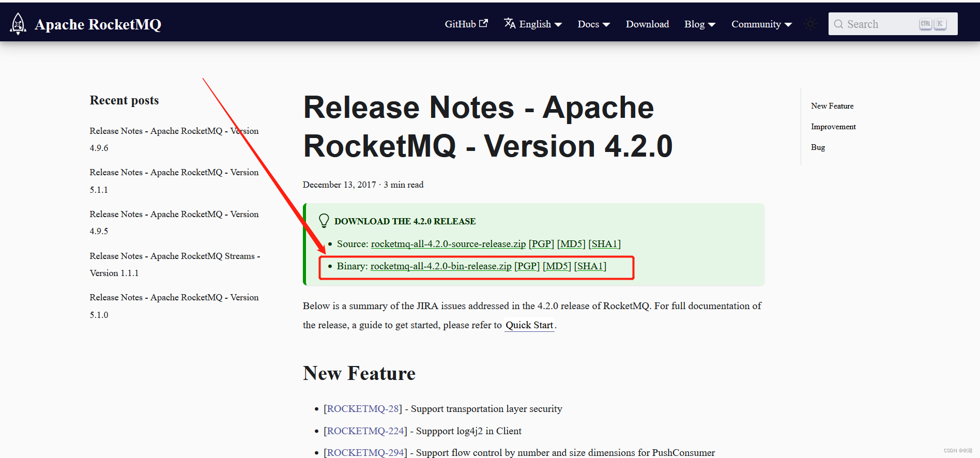The height and width of the screenshot is (458, 980).
Task: Download rocketmq-all-4.2.0-bin-release.zip
Action: pos(441,266)
